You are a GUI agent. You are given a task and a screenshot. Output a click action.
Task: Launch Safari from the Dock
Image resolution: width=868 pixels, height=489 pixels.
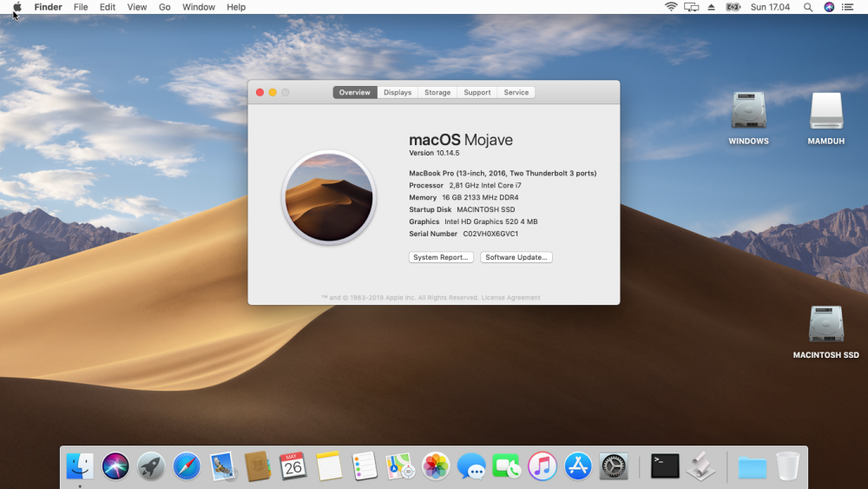(x=187, y=466)
